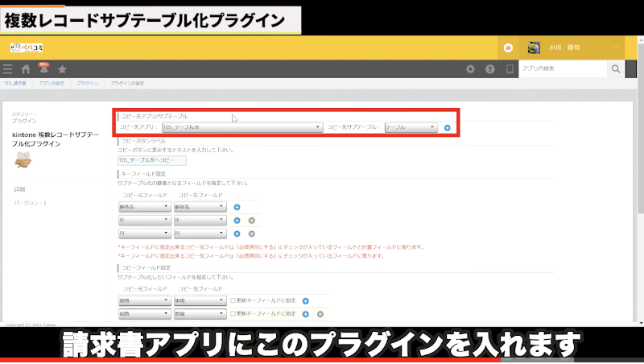Check 更新キーフィールドに指定 for 価格 row

pos(233,300)
